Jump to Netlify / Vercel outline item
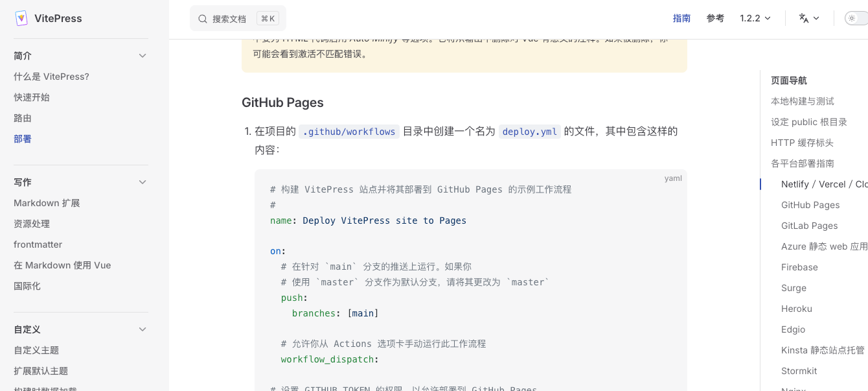 click(825, 184)
